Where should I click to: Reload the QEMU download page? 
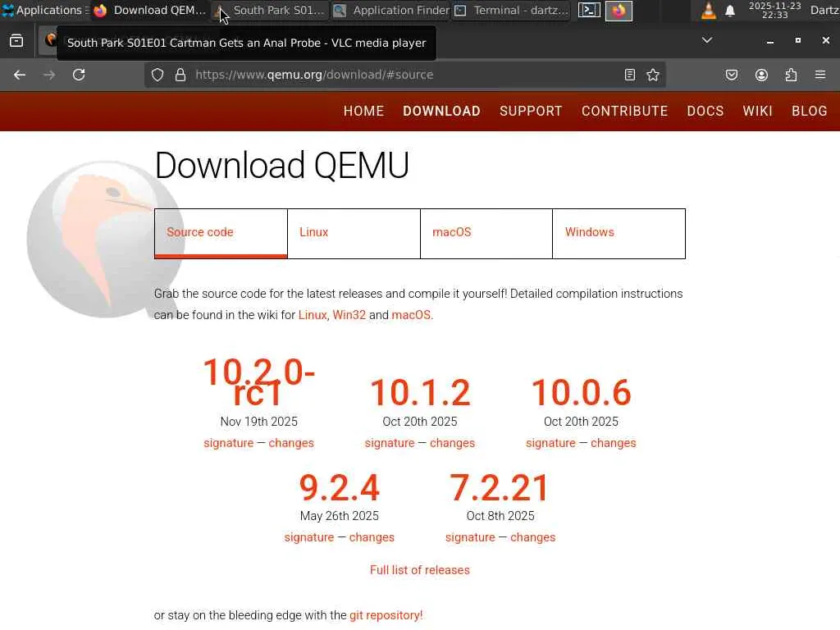tap(79, 75)
